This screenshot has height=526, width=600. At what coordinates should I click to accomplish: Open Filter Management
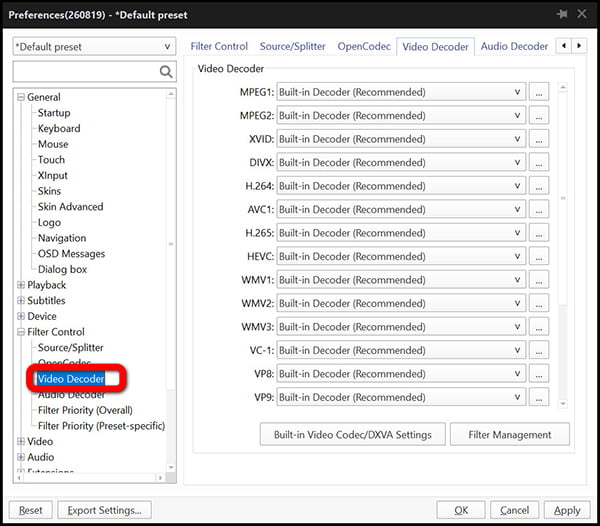click(510, 435)
